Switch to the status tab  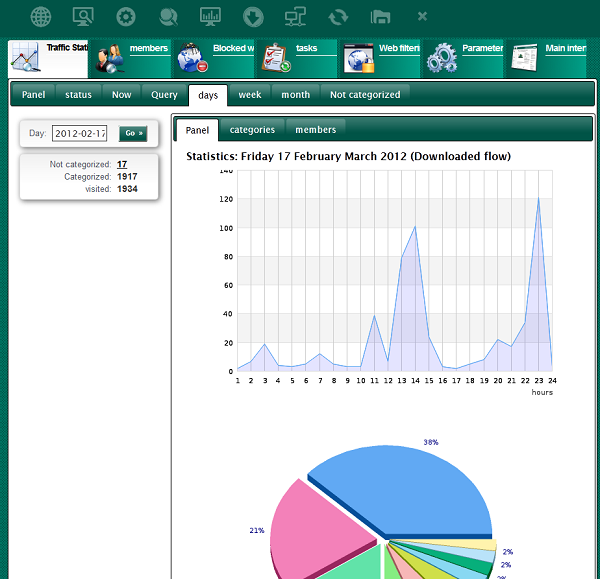click(x=78, y=95)
